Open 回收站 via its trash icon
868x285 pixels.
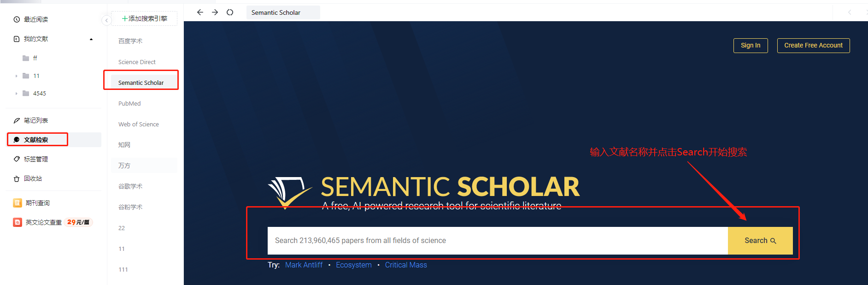pos(17,178)
